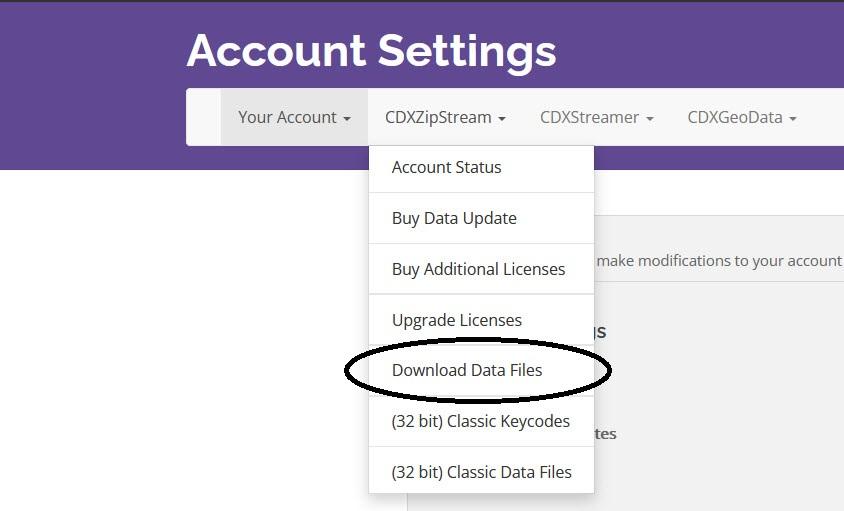Collapse the CDXZipStream navigation menu label
This screenshot has height=511, width=844.
445,117
